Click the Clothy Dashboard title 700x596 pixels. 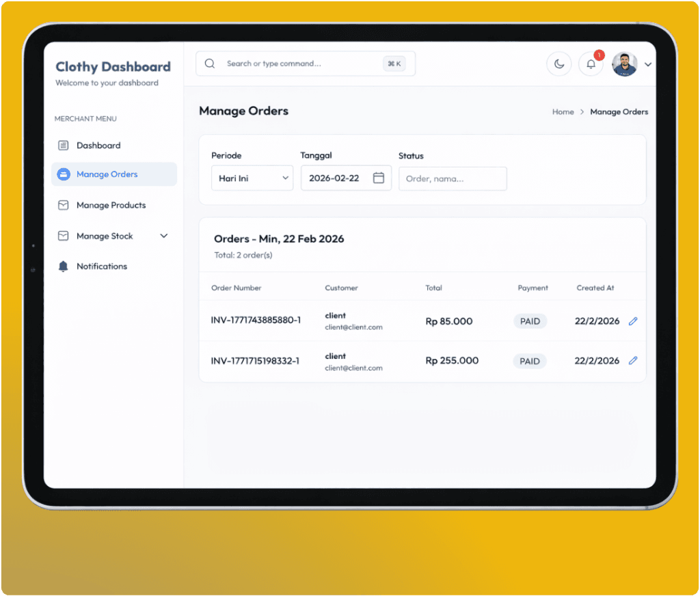coord(112,66)
